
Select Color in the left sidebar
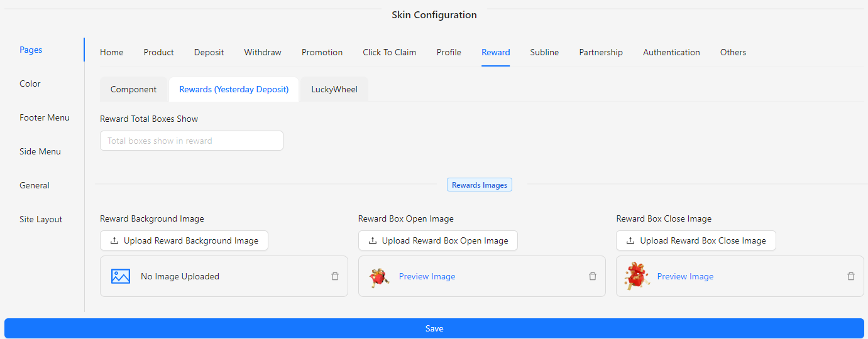pyautogui.click(x=30, y=83)
